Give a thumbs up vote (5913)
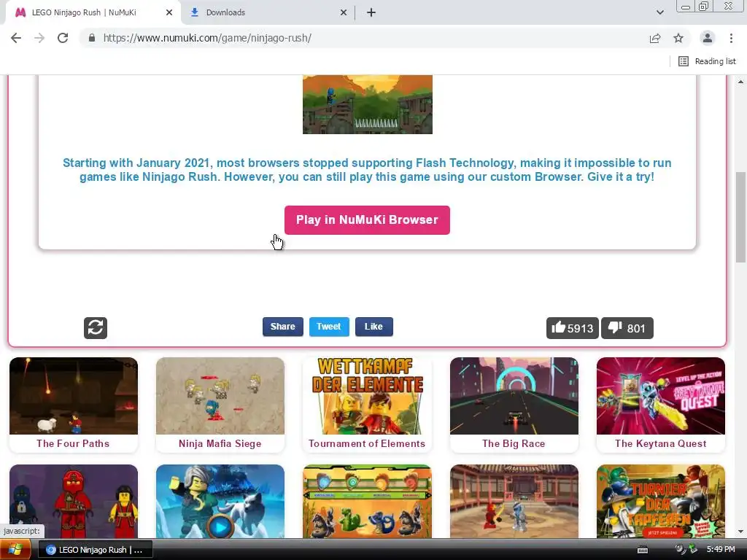This screenshot has height=560, width=747. [x=572, y=328]
